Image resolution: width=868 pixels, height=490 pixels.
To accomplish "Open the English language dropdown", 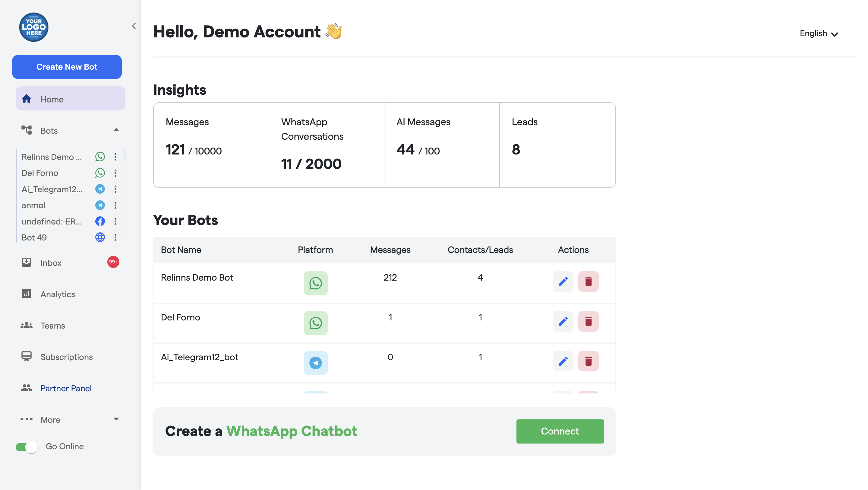I will 819,33.
